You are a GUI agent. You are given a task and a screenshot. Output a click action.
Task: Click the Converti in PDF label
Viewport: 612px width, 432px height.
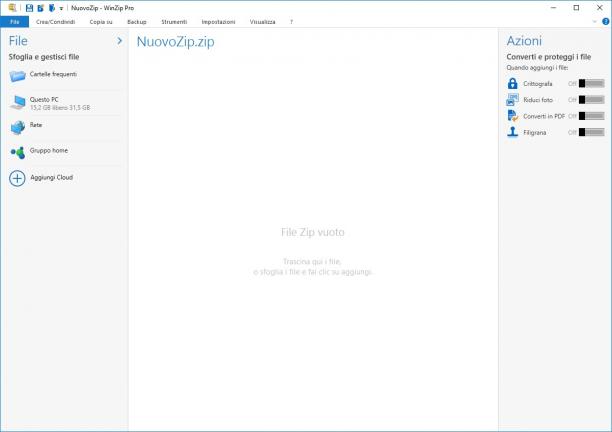tap(544, 116)
